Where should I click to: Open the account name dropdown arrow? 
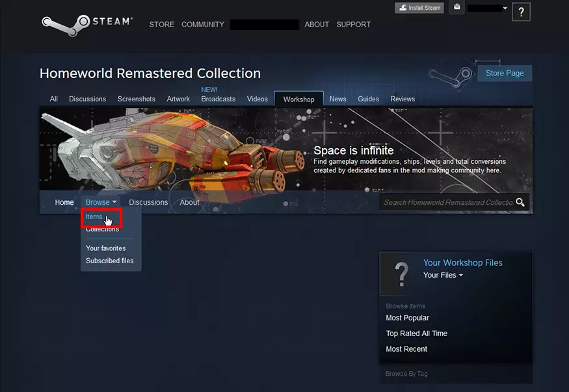(505, 8)
